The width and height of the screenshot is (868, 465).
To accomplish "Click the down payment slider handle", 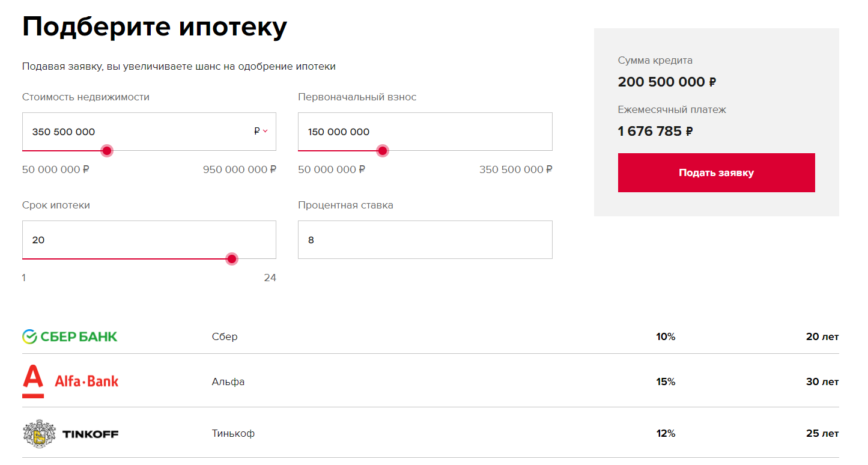I will coord(382,151).
